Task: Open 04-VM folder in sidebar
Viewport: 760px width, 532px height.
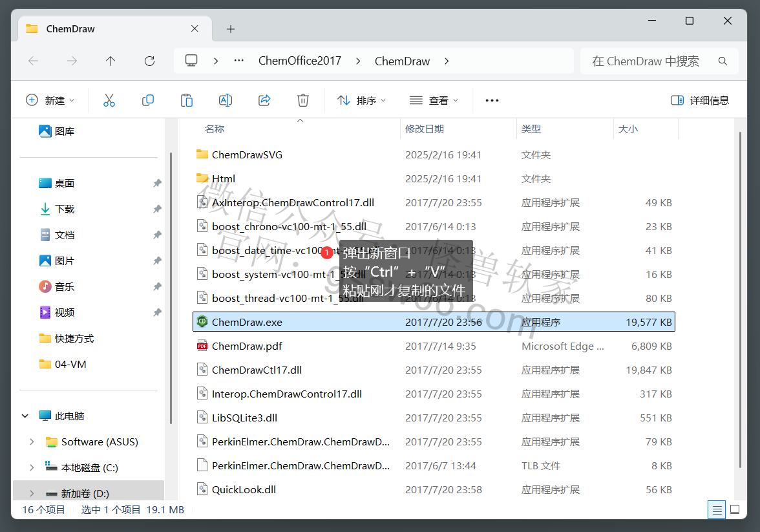Action: (x=63, y=364)
